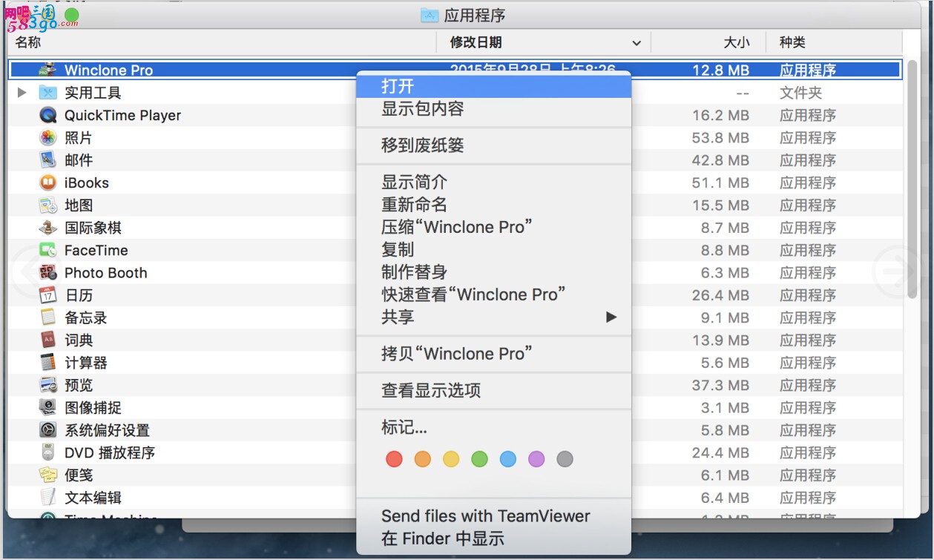
Task: Select the 文本编辑 app icon
Action: (x=48, y=498)
